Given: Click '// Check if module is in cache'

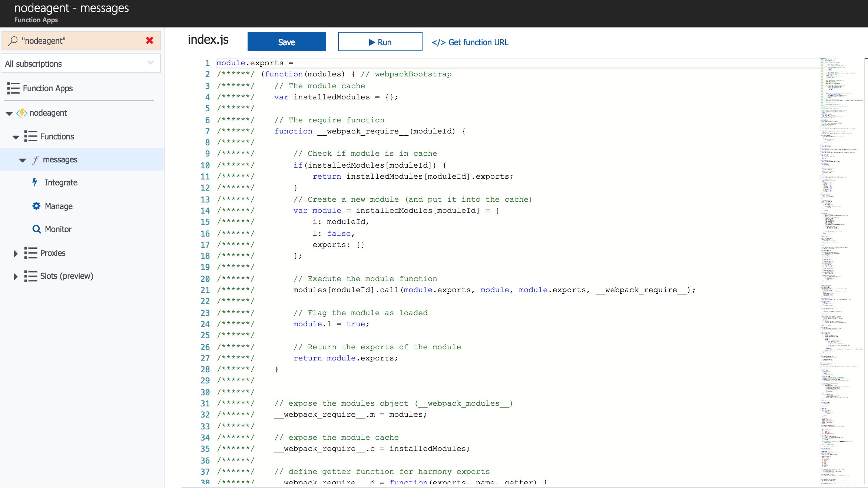Looking at the screenshot, I should coord(365,154).
